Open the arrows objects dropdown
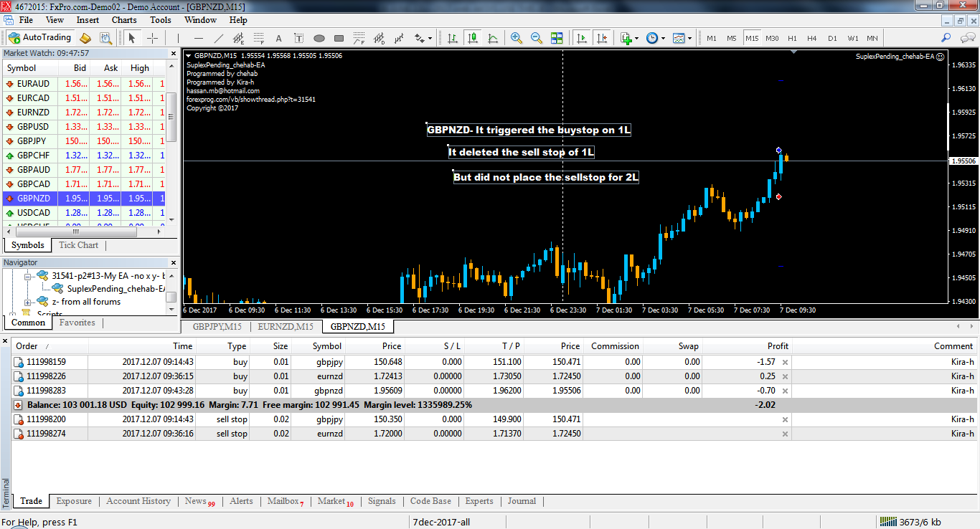980x529 pixels. 430,38
